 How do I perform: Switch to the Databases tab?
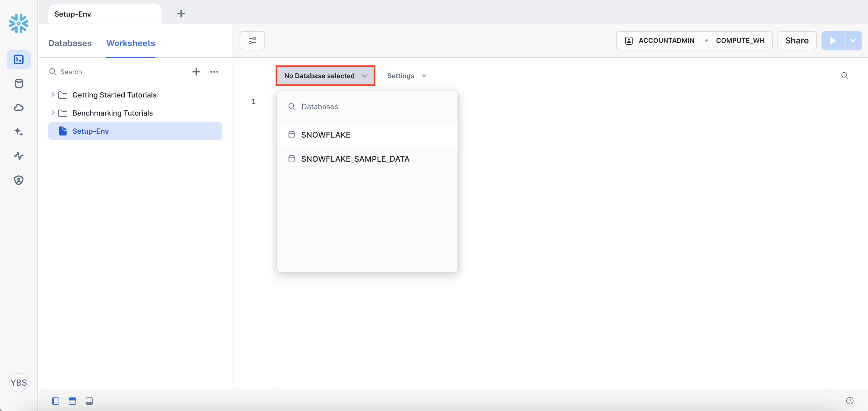coord(70,43)
